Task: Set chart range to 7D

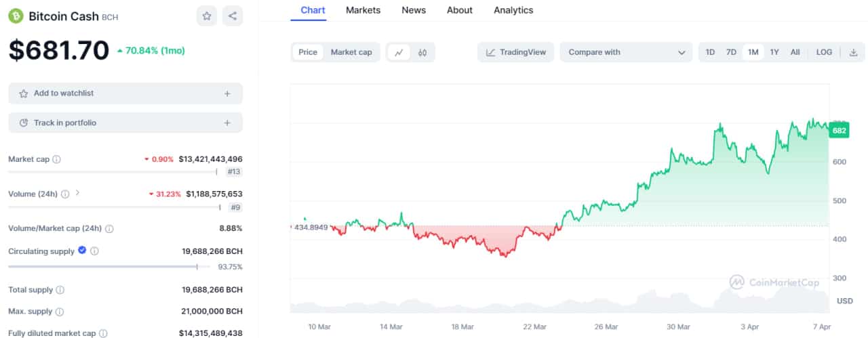Action: coord(731,52)
